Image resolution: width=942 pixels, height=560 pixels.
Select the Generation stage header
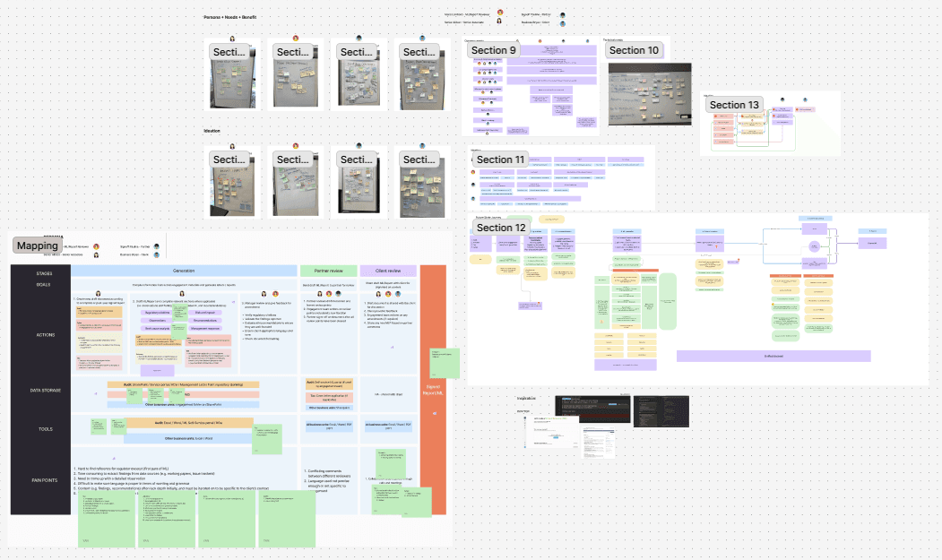pos(184,271)
